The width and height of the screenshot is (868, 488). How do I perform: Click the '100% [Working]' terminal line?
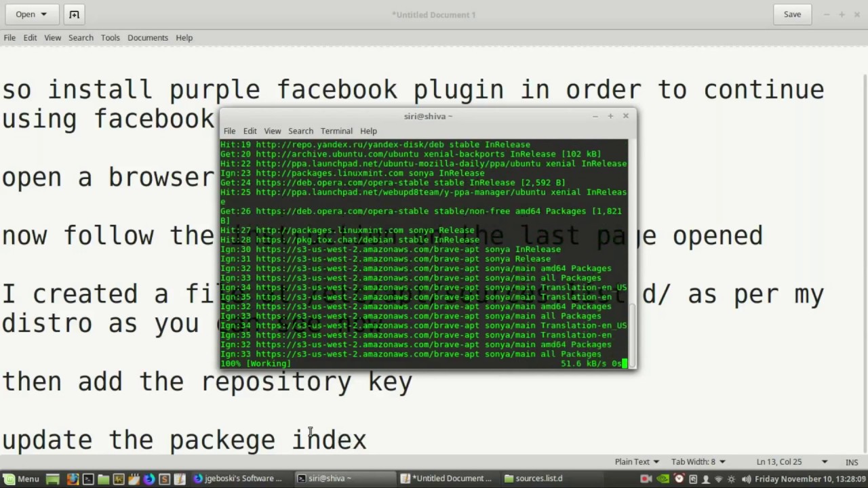[255, 363]
